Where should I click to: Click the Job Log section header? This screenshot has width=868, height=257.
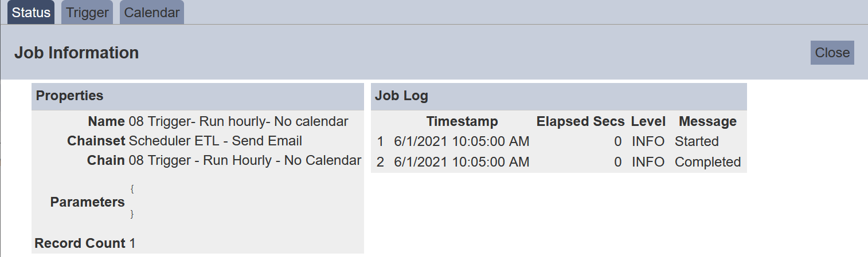coord(401,96)
